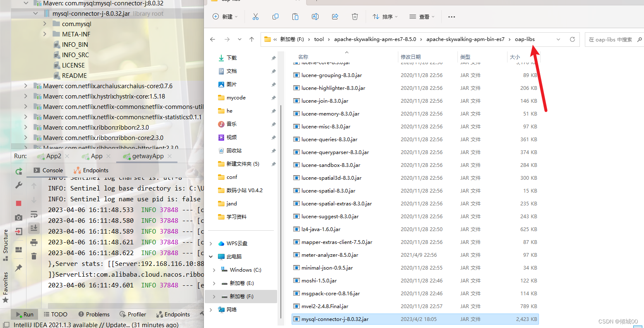This screenshot has width=644, height=328.
Task: Expand Maven com.netflix.hystrix:hystrix-core:1.5.18
Action: click(x=26, y=96)
